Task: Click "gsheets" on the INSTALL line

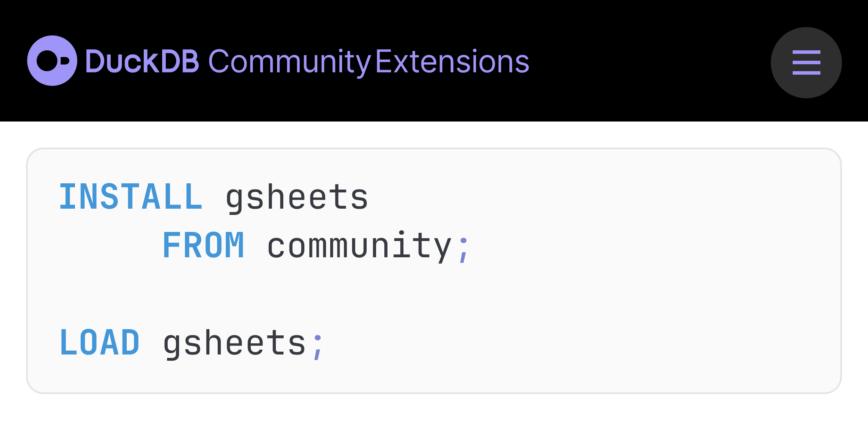Action: coord(297,198)
